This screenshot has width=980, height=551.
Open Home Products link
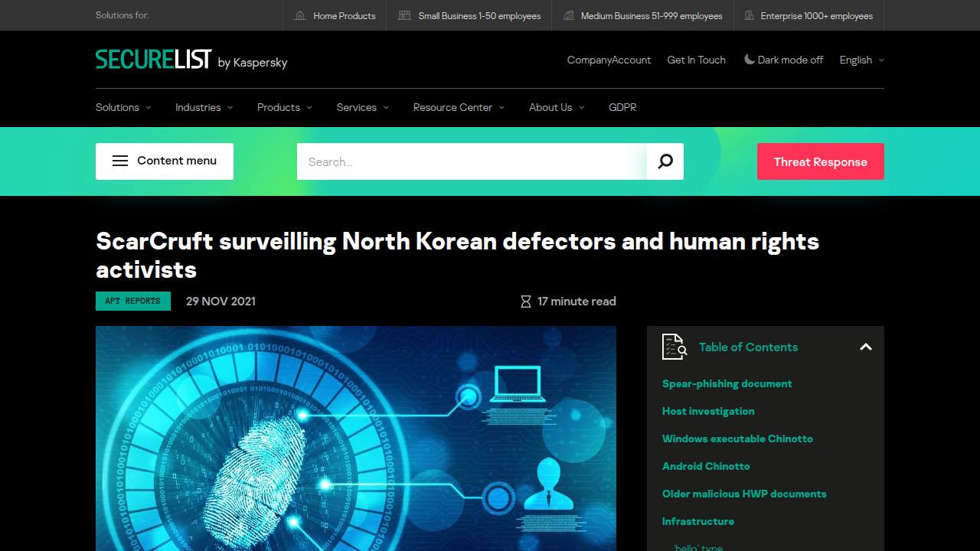pyautogui.click(x=335, y=15)
